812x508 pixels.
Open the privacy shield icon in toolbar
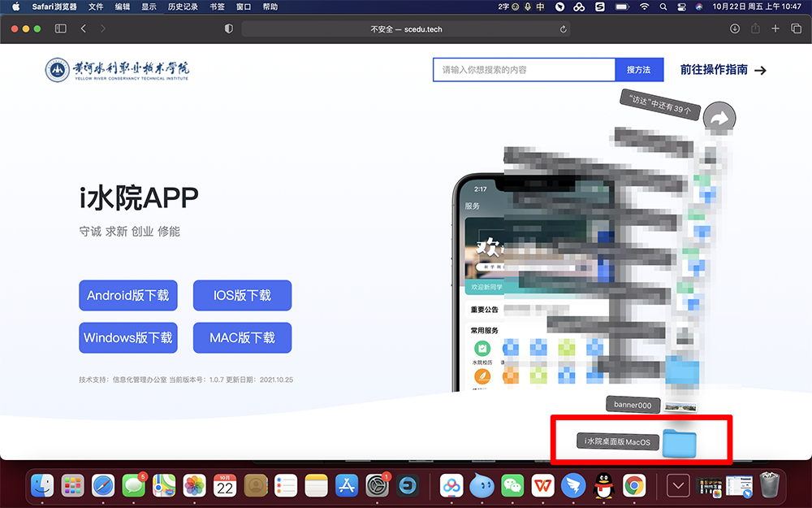228,28
